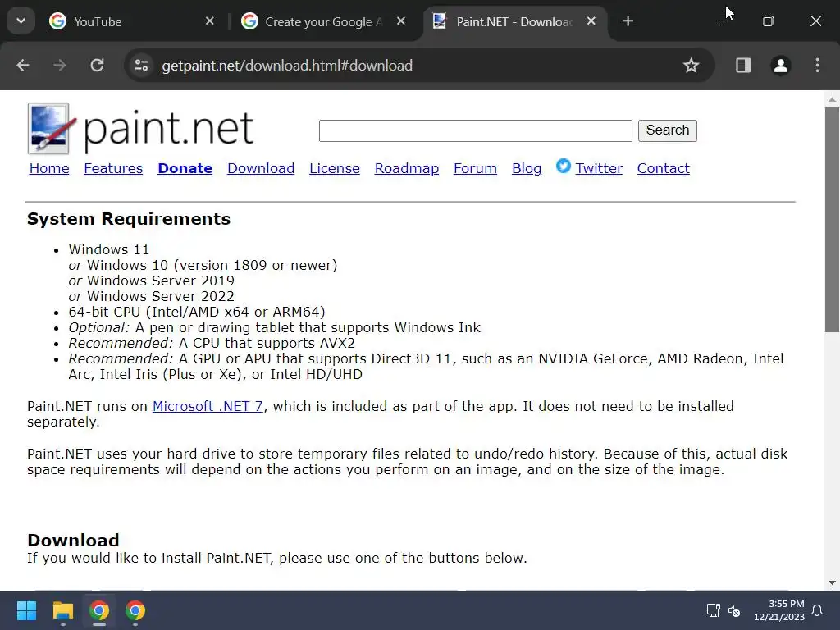
Task: Click the page scrollbar thumb
Action: [x=832, y=220]
